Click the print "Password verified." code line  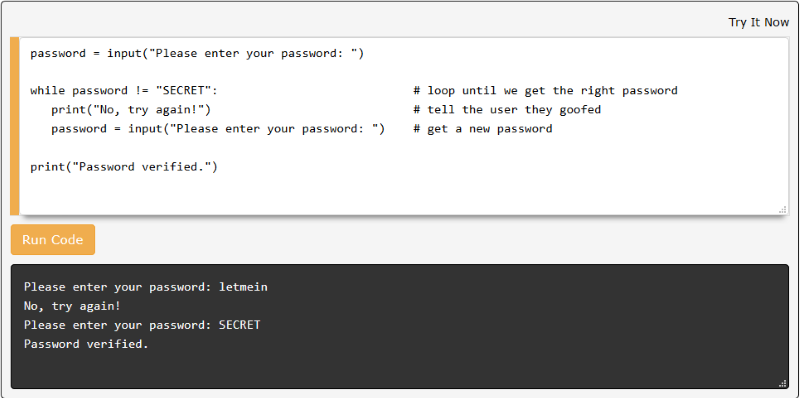click(123, 166)
